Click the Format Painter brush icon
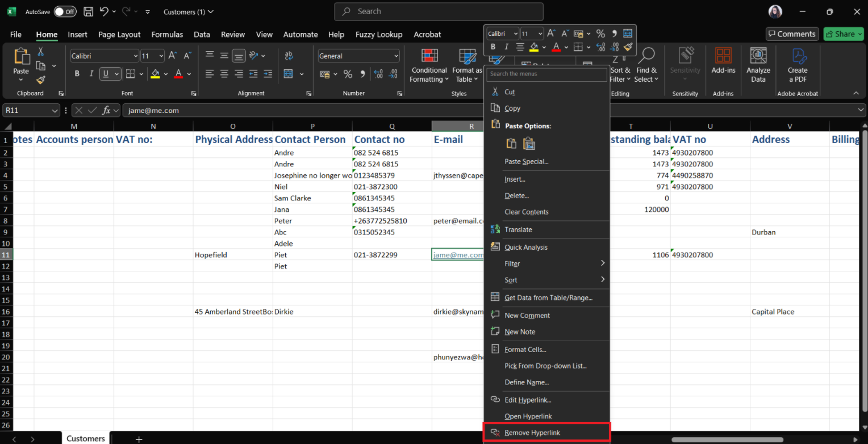 click(40, 80)
